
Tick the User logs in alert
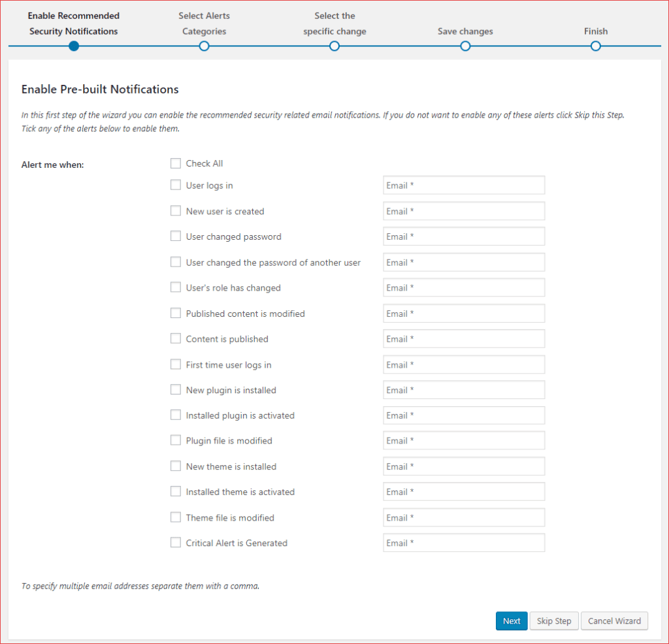pos(175,185)
